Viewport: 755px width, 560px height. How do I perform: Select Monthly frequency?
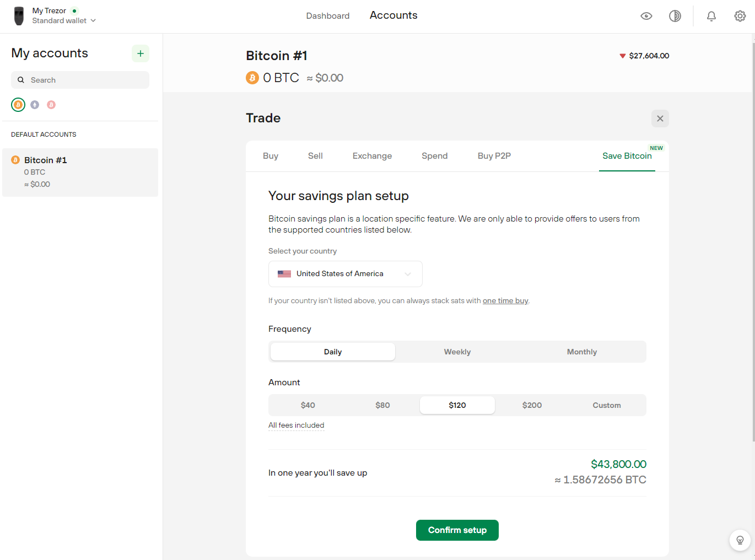(582, 352)
